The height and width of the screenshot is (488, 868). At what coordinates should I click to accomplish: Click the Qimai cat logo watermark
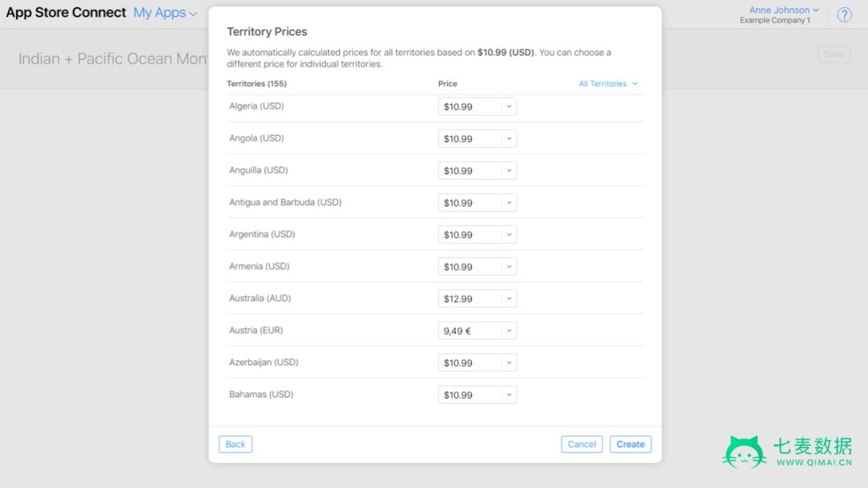pos(744,452)
